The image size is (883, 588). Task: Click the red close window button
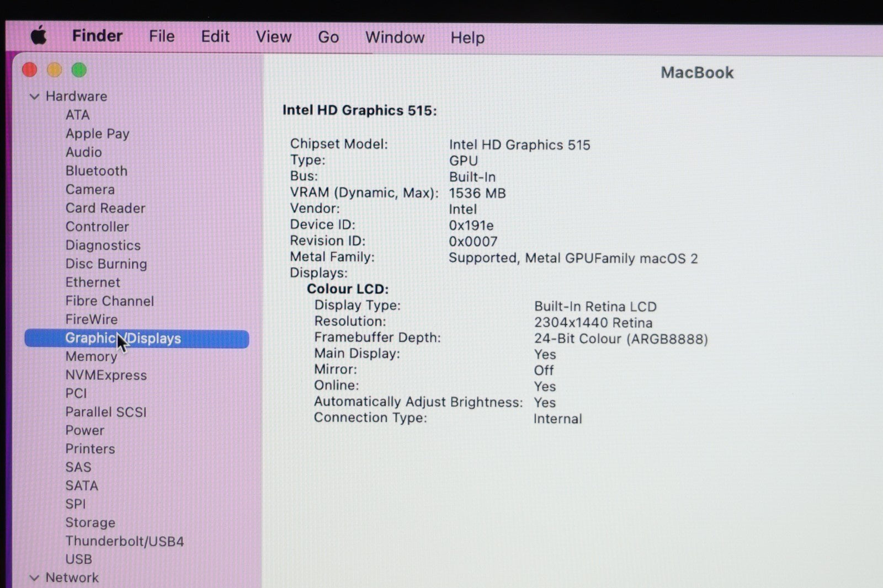tap(29, 70)
